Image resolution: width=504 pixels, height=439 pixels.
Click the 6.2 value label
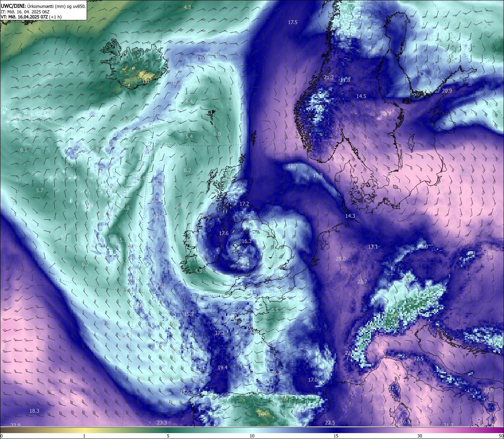coord(187,170)
